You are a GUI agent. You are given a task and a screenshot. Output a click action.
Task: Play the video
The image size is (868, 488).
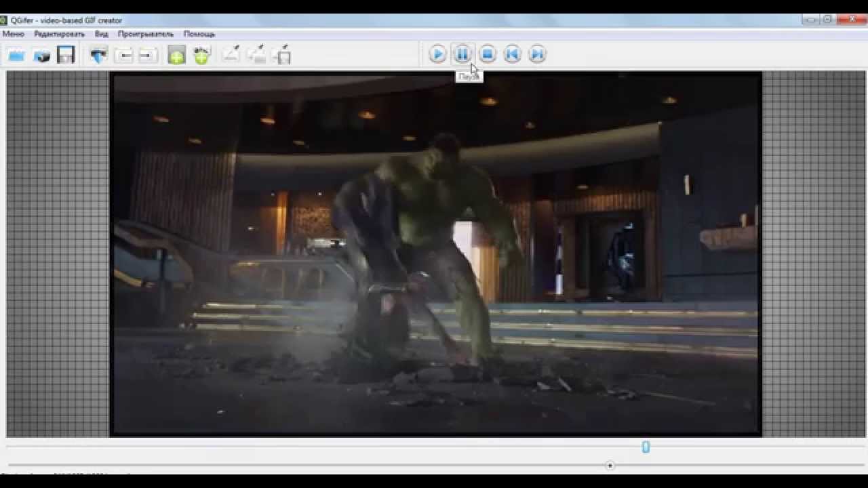[437, 54]
